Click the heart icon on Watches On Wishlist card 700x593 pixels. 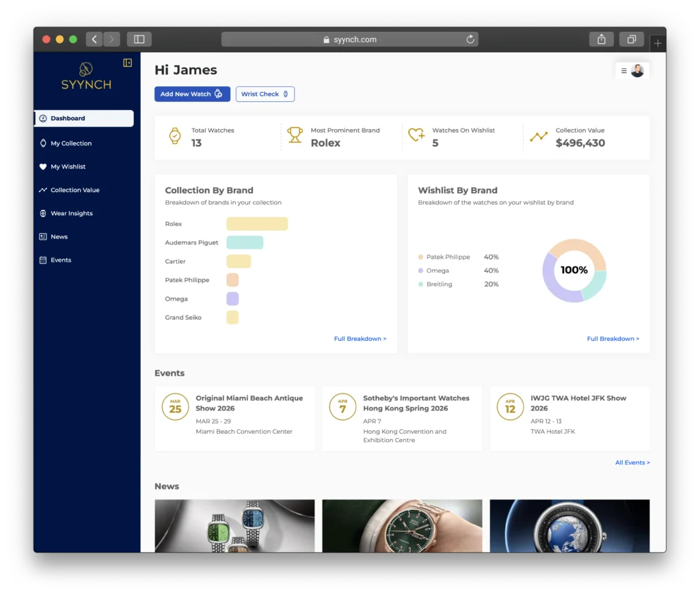coord(414,135)
